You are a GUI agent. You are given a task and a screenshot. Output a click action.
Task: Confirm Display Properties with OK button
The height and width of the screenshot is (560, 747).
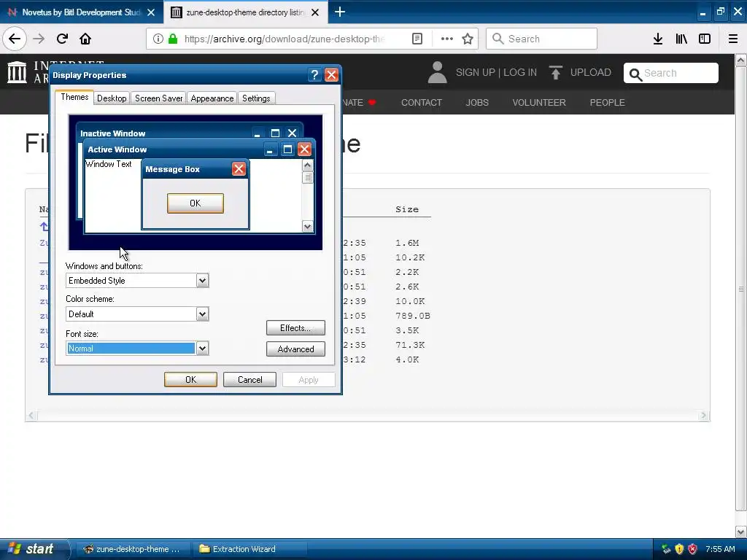pos(190,379)
